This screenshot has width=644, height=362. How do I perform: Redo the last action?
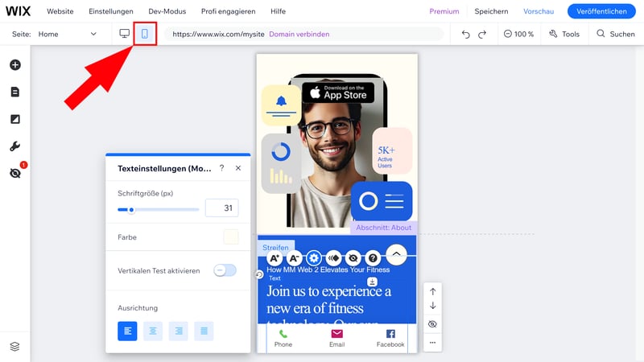[482, 34]
